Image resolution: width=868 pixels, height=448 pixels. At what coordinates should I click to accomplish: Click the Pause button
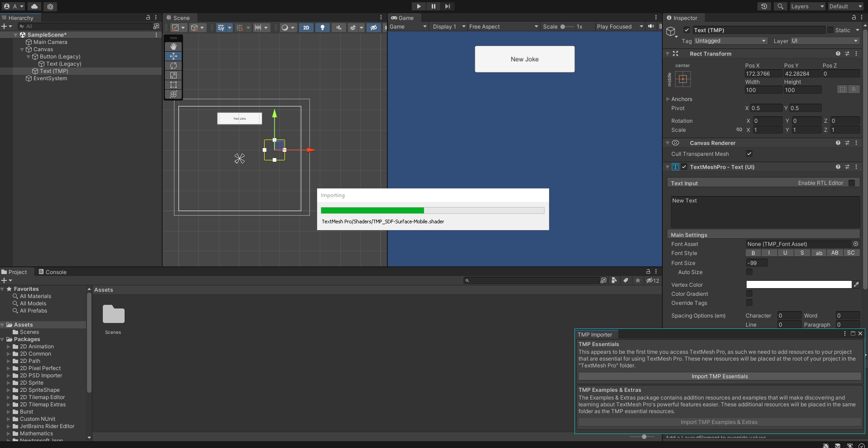click(433, 6)
